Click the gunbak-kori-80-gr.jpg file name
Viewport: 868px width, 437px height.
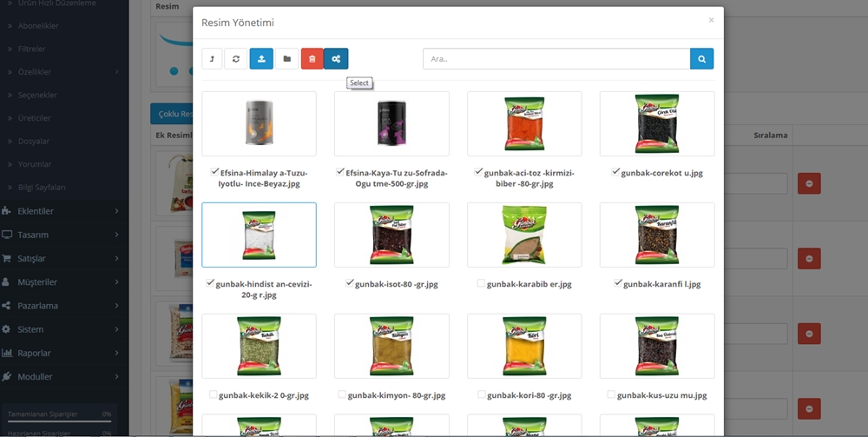coord(529,395)
